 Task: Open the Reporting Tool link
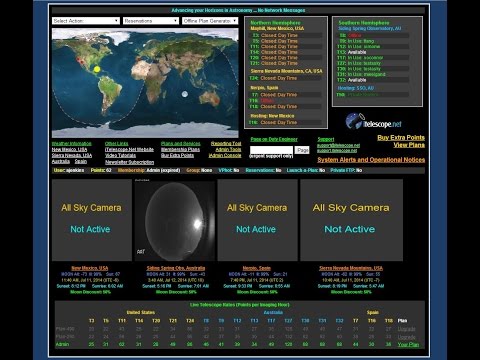pos(226,143)
